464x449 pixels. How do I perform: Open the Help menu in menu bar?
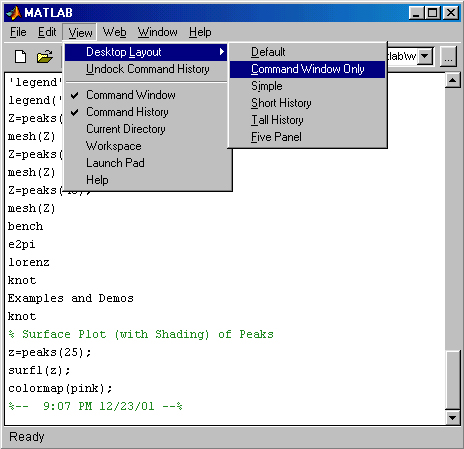click(x=200, y=32)
